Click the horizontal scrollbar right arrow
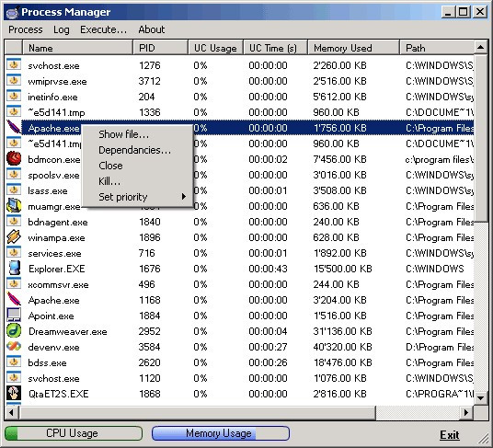 click(466, 412)
